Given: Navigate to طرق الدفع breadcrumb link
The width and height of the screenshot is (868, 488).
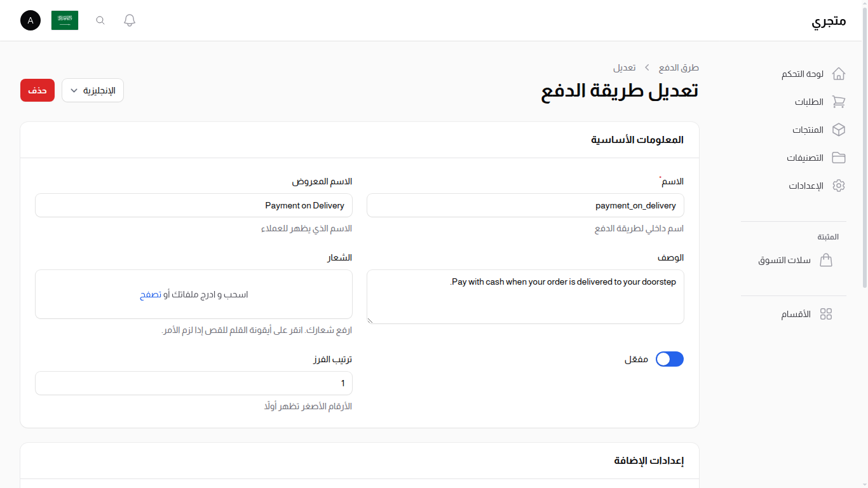Looking at the screenshot, I should 679,67.
